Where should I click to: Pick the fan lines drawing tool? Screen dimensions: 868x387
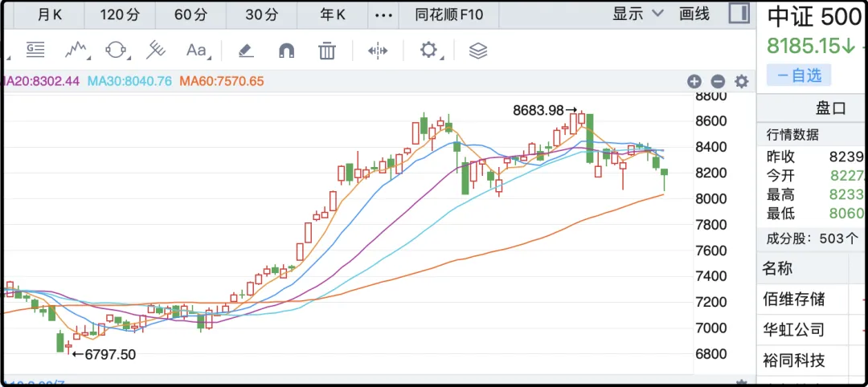(155, 51)
